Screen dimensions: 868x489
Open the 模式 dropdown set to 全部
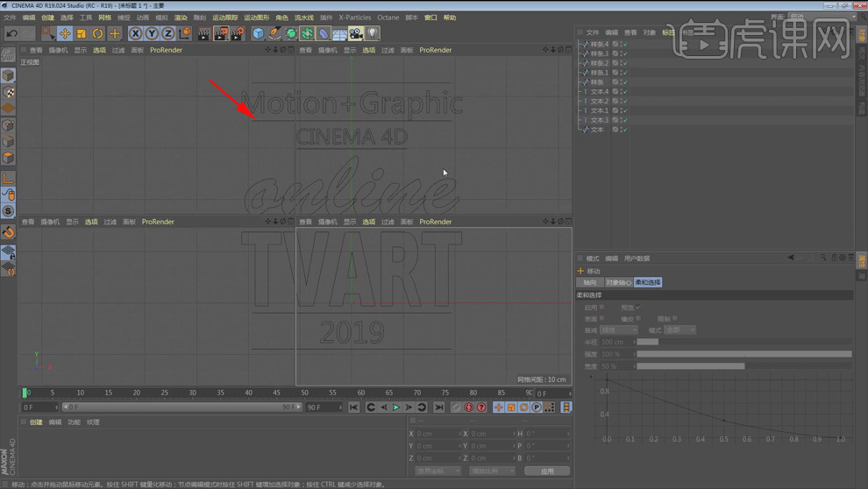(x=679, y=330)
